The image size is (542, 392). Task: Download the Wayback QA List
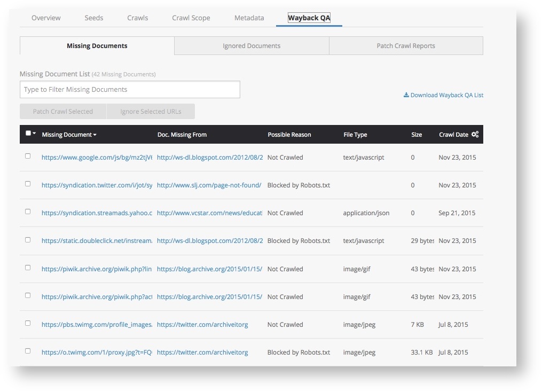tap(446, 95)
